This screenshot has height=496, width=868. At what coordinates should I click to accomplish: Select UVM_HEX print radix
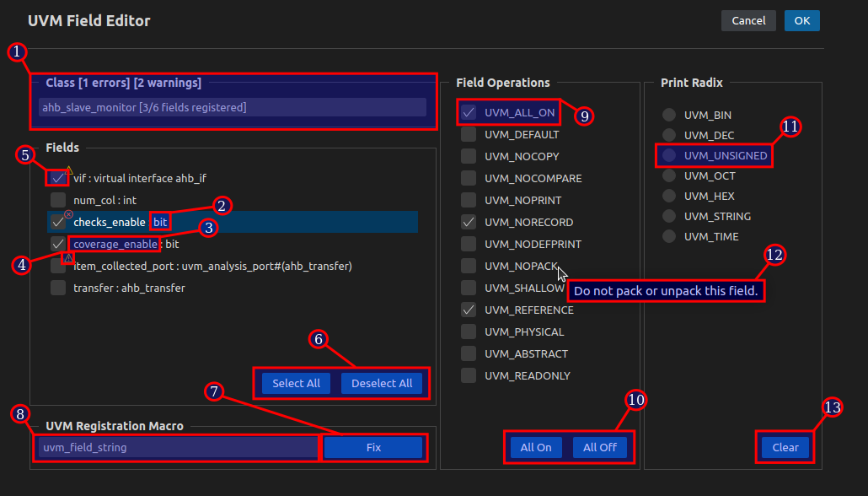tap(668, 196)
